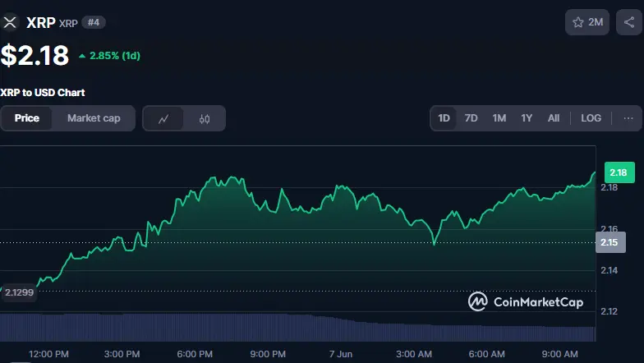The image size is (644, 363).
Task: Click the 9:00 AM axis label
Action: 559,354
